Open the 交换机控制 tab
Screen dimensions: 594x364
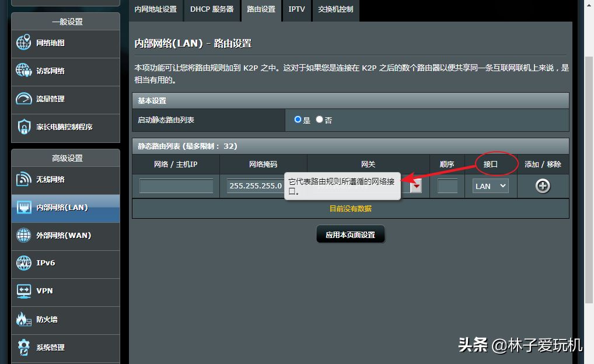pyautogui.click(x=336, y=9)
